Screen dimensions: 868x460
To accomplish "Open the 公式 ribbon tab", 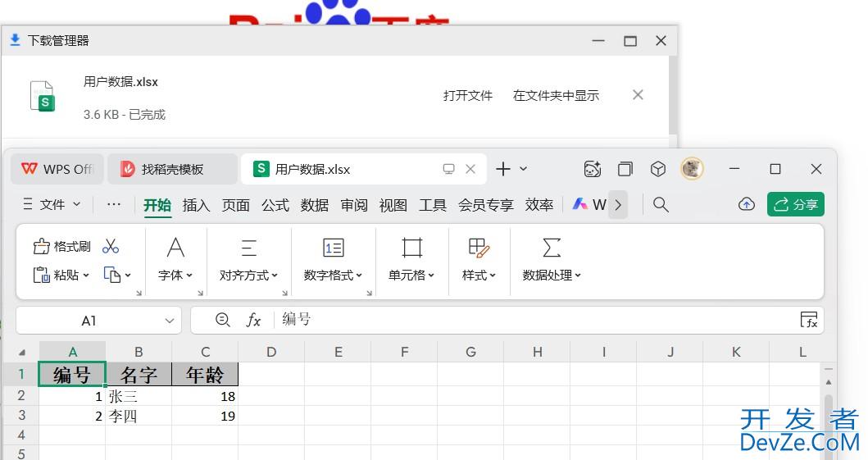I will coord(275,205).
